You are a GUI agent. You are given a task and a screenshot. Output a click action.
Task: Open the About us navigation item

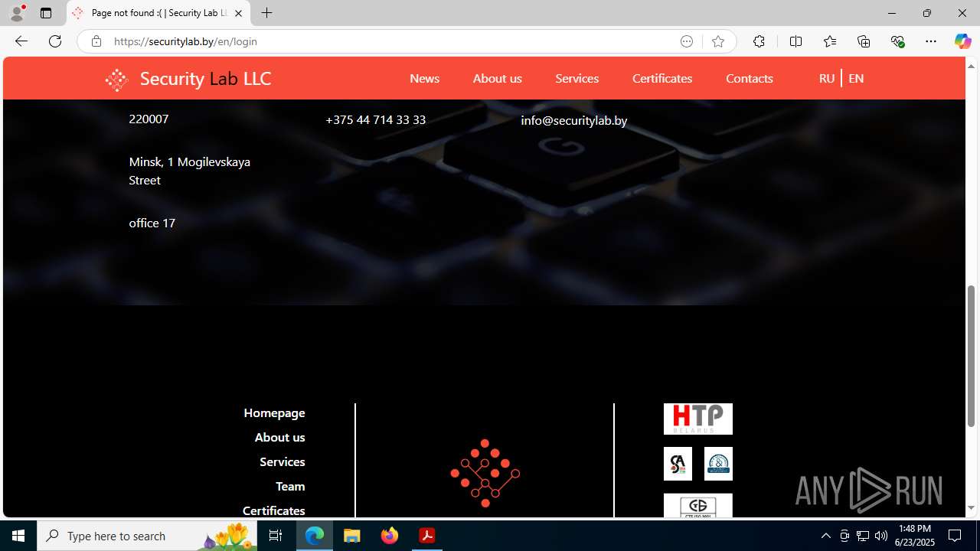(497, 78)
